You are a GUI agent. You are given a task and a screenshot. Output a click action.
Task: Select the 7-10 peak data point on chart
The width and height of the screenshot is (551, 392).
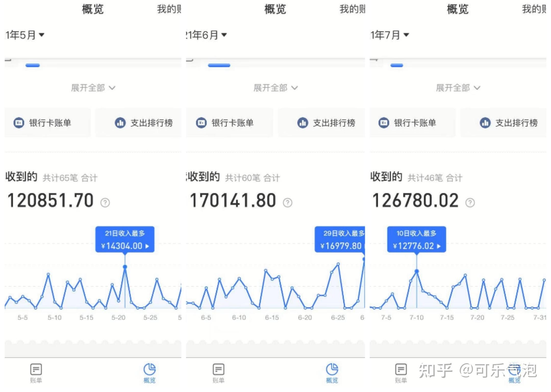[x=417, y=271]
